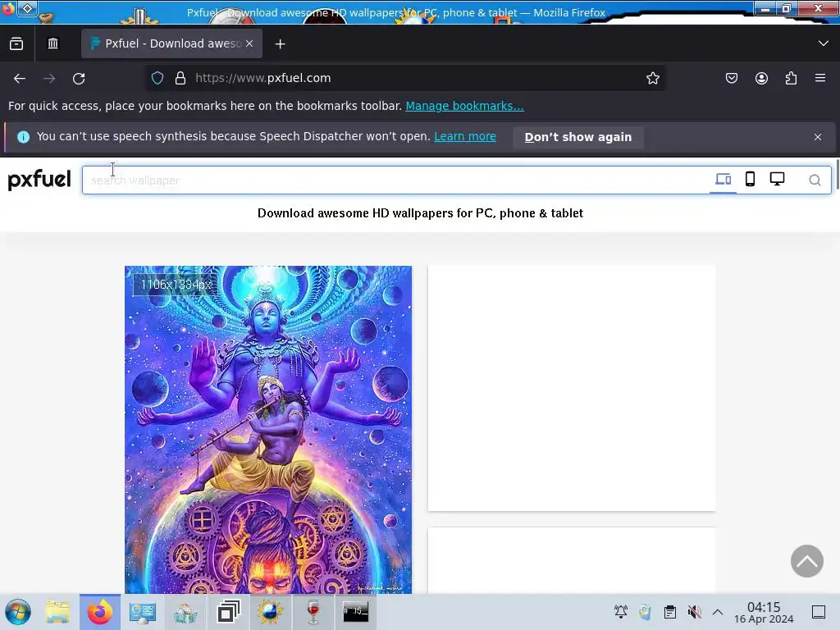
Task: Open the Start menu orb
Action: click(18, 612)
